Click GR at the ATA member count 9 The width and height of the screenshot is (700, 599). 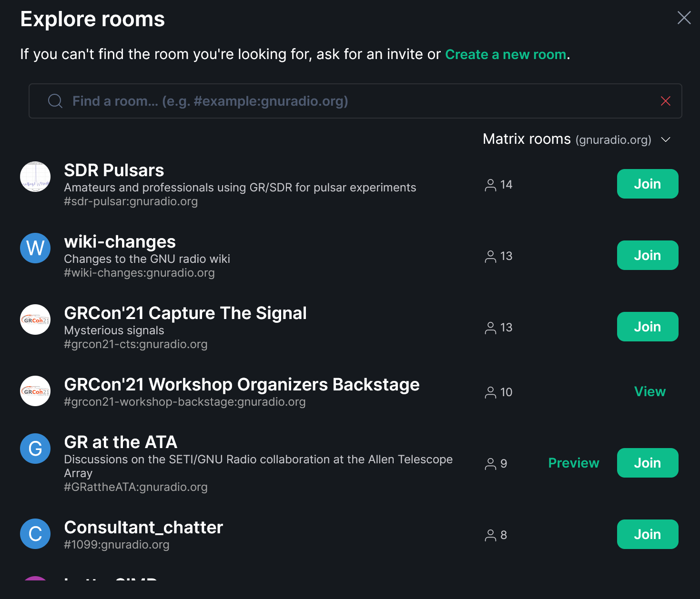click(x=496, y=464)
